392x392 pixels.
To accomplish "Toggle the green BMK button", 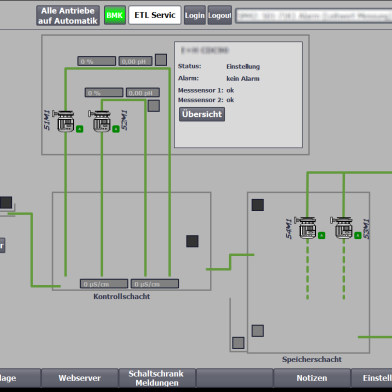I will (115, 15).
